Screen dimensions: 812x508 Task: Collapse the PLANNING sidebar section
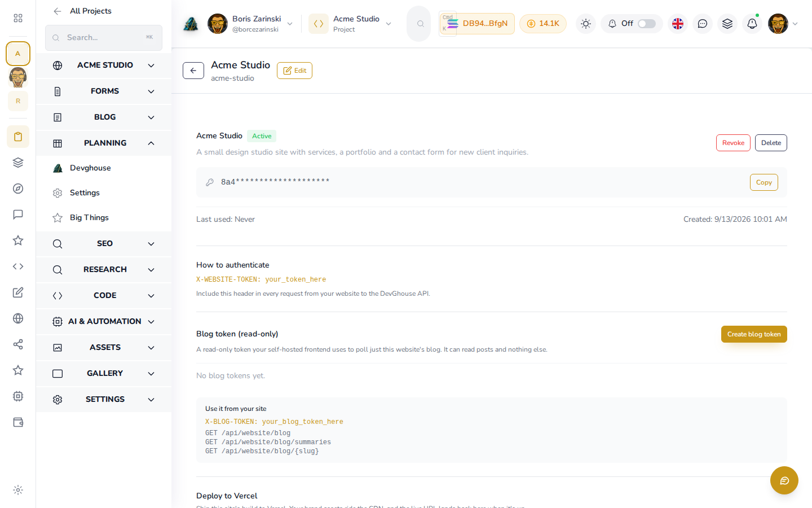(x=104, y=143)
